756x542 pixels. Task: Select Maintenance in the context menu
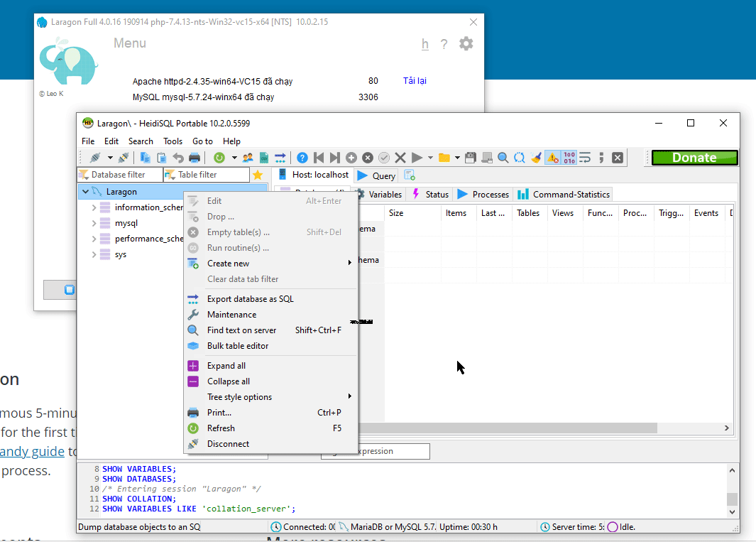270,315
